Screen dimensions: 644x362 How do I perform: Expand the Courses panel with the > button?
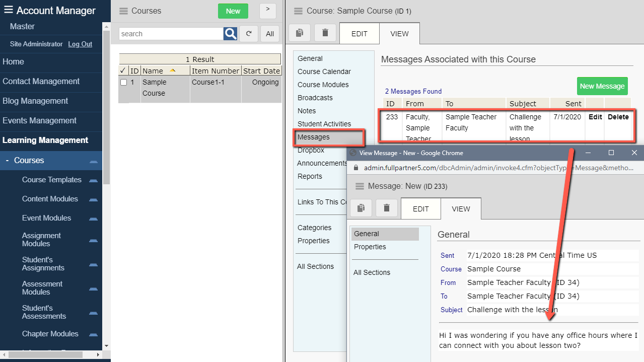268,10
